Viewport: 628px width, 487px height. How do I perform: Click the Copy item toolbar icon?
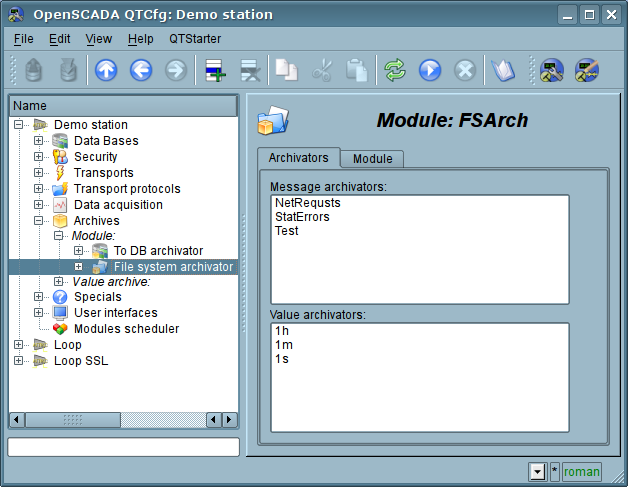point(287,70)
